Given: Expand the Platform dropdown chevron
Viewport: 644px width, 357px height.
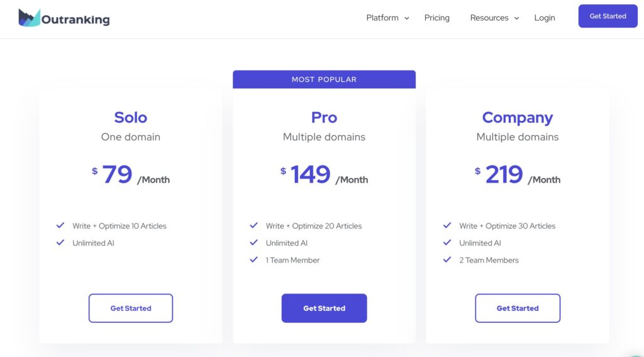Looking at the screenshot, I should pos(407,18).
